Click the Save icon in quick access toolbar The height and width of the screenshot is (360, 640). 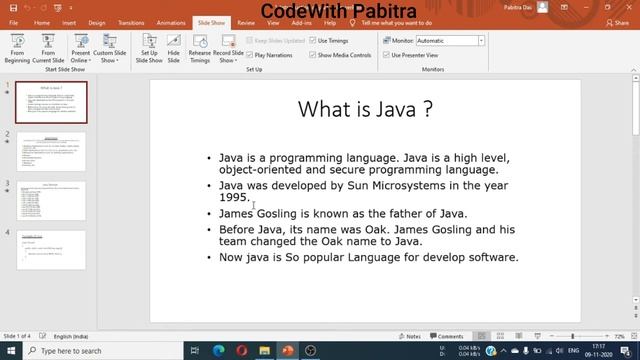point(13,8)
